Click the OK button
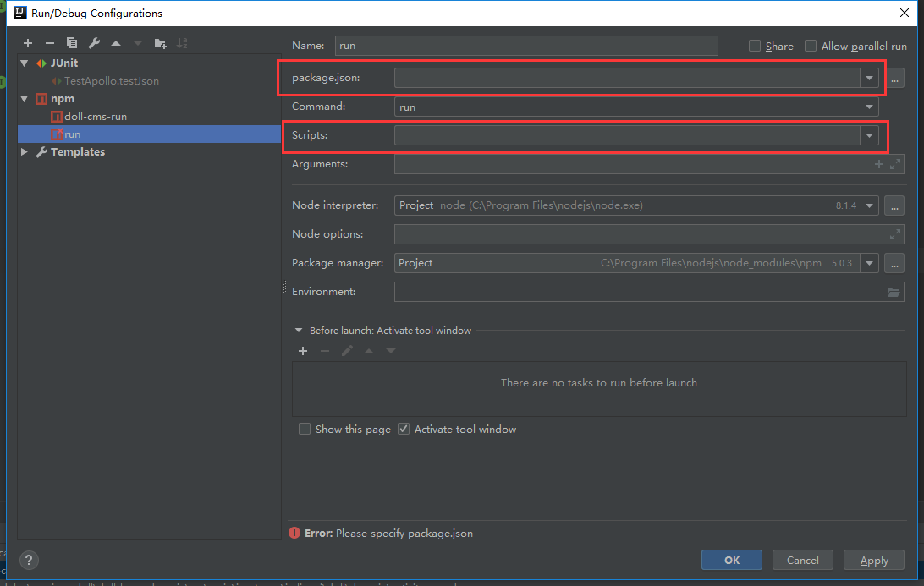The height and width of the screenshot is (586, 924). [x=731, y=560]
